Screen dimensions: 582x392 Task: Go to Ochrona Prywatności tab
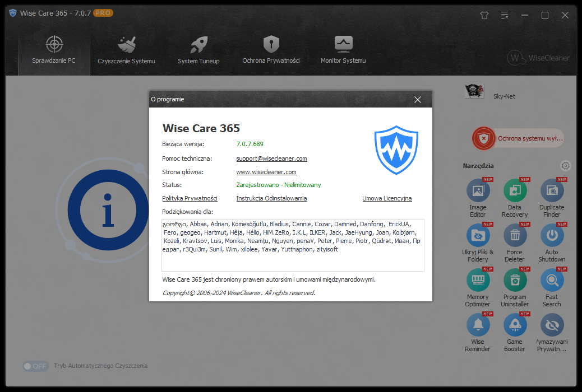click(x=271, y=50)
